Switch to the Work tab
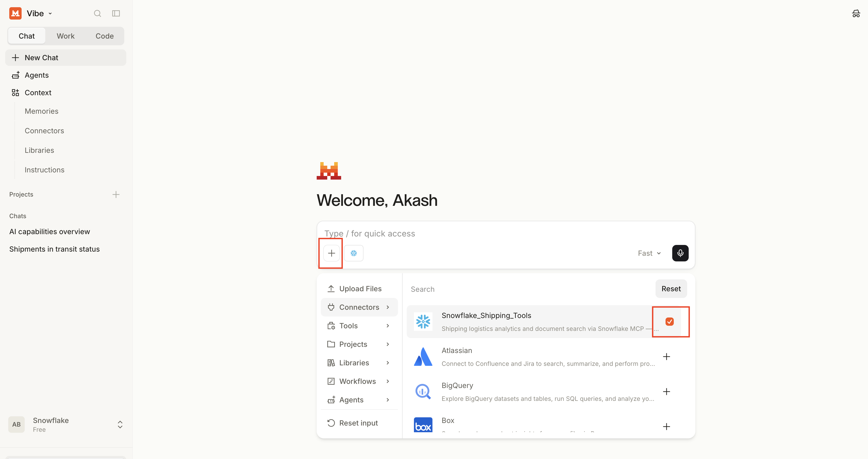The width and height of the screenshot is (868, 459). (x=65, y=36)
